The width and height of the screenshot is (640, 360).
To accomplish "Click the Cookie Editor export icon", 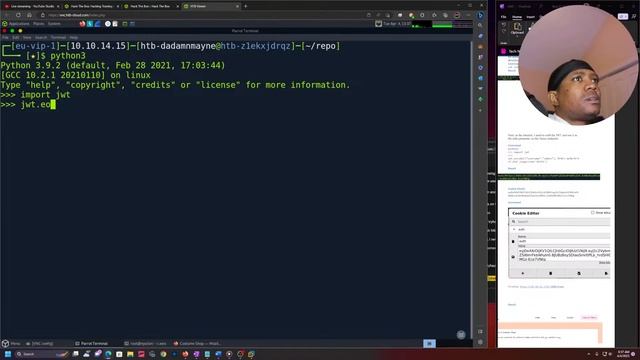I will point(606,273).
